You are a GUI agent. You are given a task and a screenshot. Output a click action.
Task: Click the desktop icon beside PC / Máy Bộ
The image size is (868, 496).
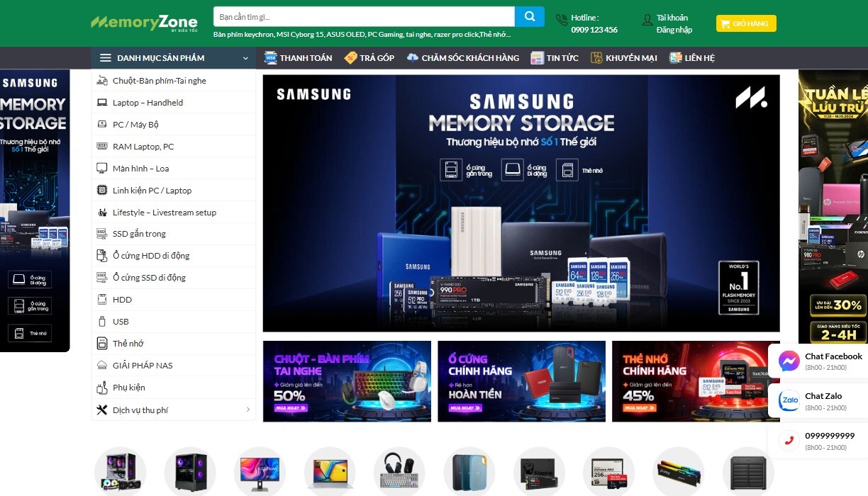click(102, 125)
